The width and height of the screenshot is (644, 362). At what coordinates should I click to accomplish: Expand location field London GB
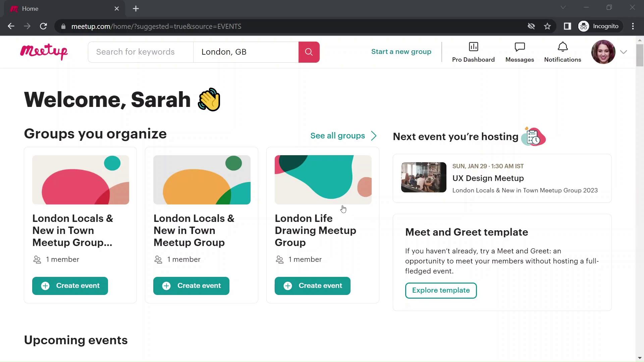click(247, 52)
